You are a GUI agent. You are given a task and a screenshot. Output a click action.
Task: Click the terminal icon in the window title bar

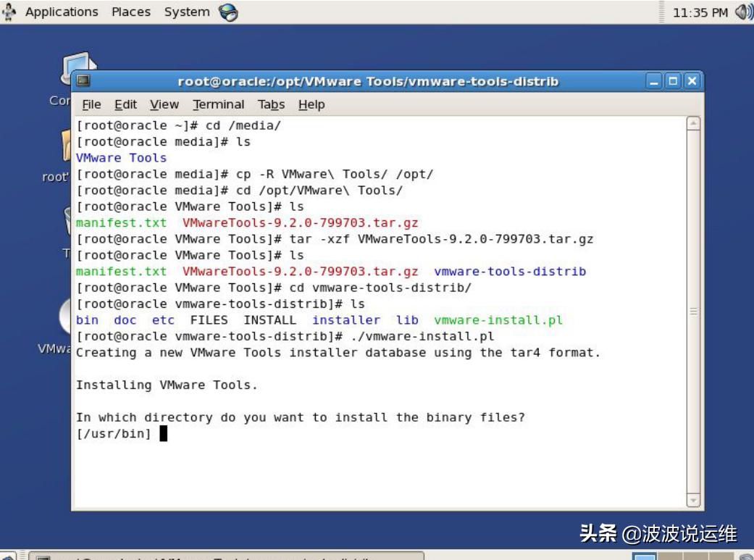(82, 80)
